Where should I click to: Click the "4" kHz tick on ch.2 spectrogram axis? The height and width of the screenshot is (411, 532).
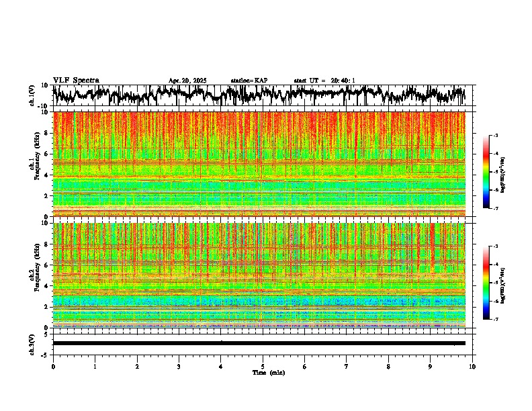coord(46,286)
